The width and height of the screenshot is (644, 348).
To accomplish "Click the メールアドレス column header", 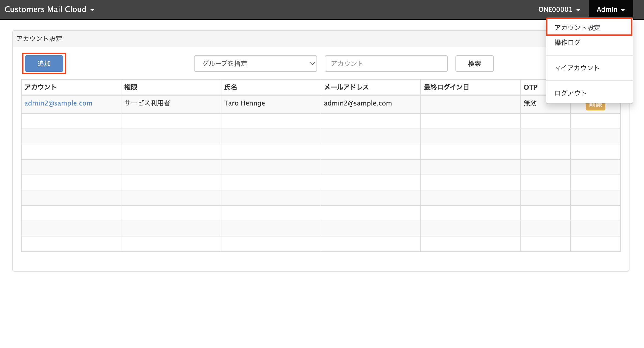I will (x=371, y=87).
